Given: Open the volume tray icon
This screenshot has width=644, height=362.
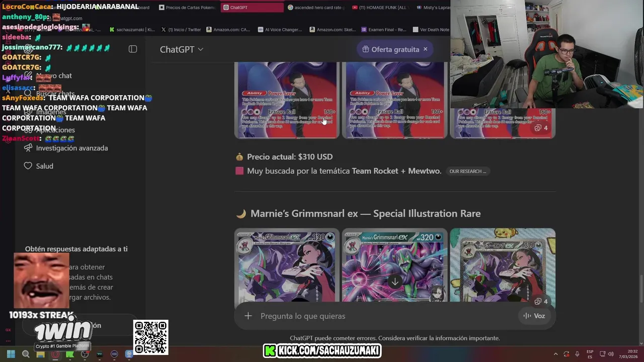Looking at the screenshot, I should coord(610,354).
